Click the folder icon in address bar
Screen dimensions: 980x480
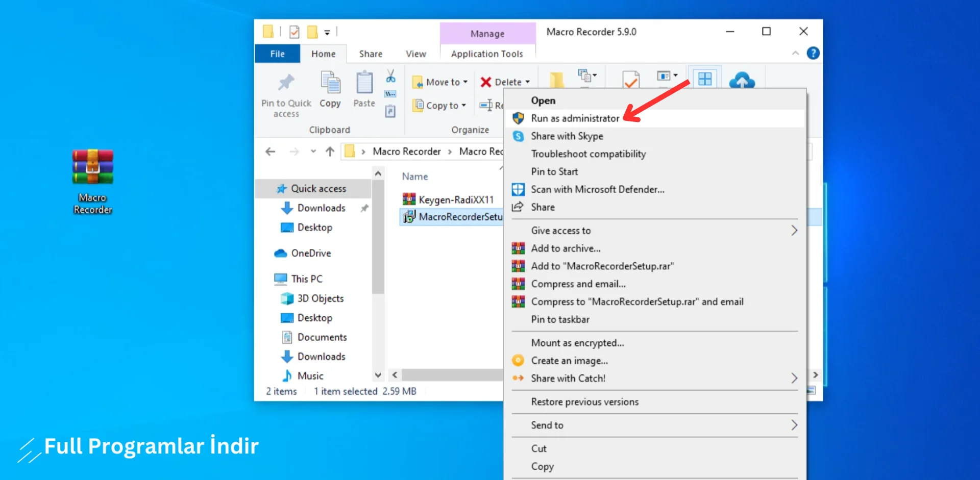[x=350, y=151]
